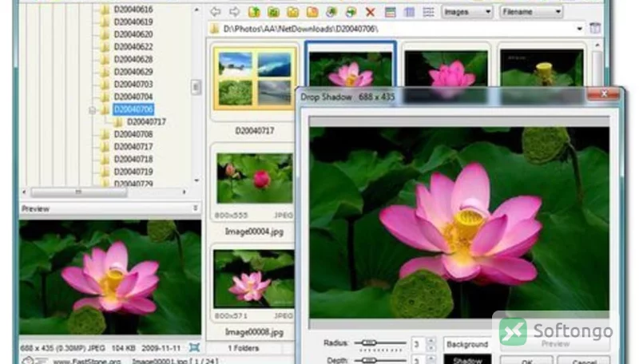
Task: Click the folder path text in address bar
Action: point(300,29)
